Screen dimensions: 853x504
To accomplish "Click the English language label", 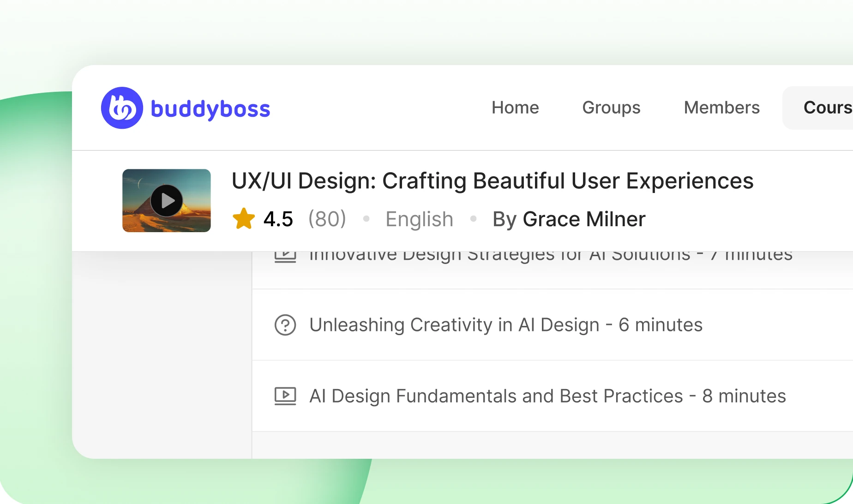I will 420,220.
